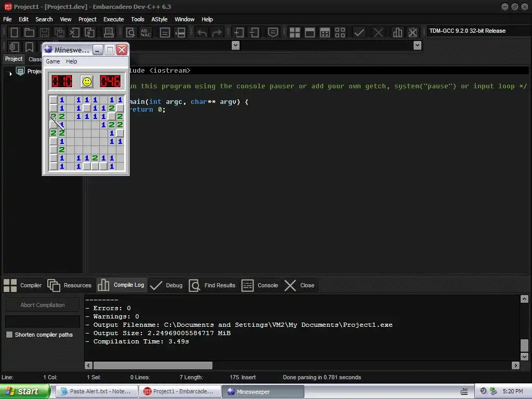Enable Shorten compiler paths checkbox
Viewport: 532px width, 399px height.
tap(9, 335)
